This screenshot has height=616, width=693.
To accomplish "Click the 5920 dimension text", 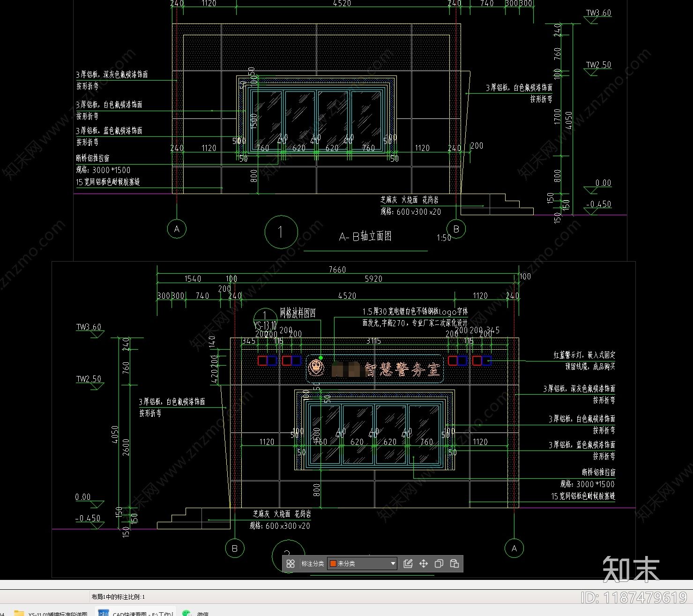I will [x=373, y=279].
